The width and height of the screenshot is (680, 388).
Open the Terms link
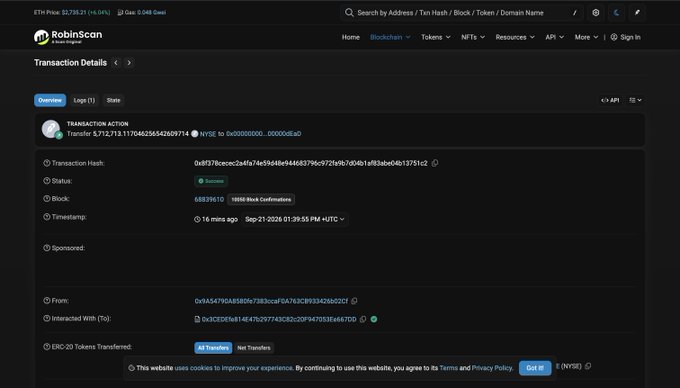[448, 368]
